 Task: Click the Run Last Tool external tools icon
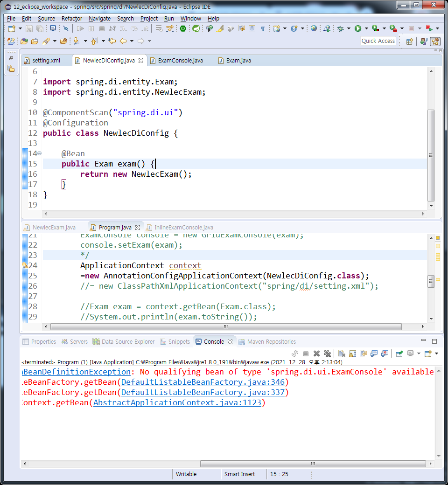point(393,29)
